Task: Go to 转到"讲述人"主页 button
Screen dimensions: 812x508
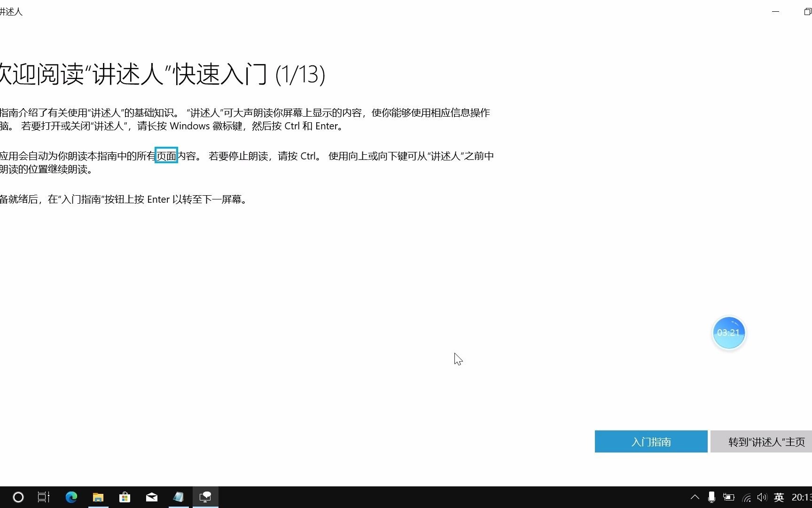Action: [x=761, y=442]
